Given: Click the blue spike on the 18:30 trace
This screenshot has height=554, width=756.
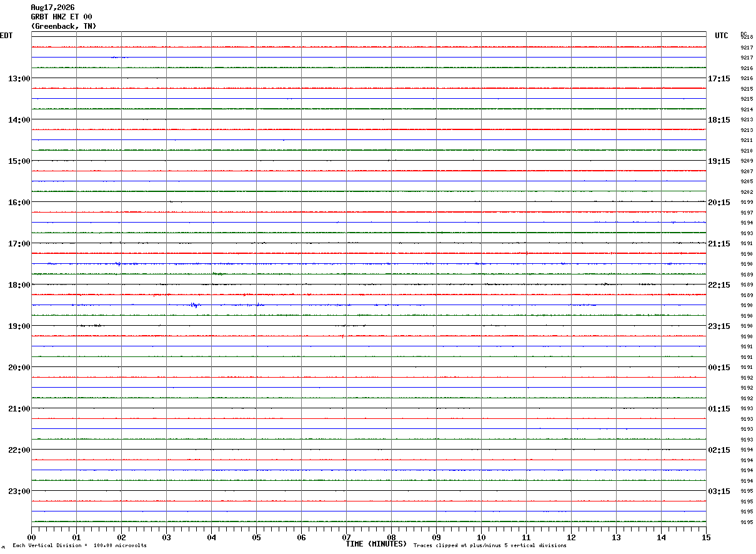Looking at the screenshot, I should (x=195, y=305).
